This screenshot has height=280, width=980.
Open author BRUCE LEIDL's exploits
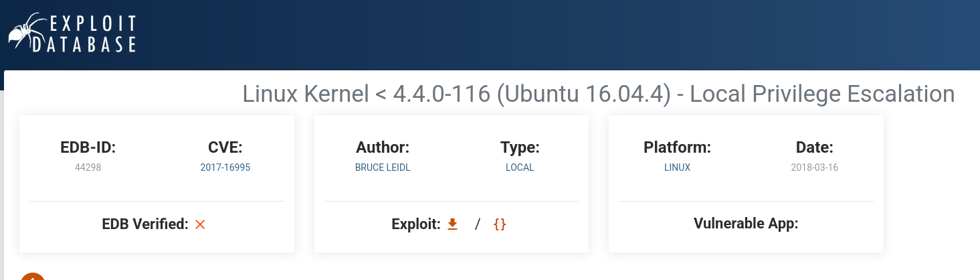[x=383, y=167]
